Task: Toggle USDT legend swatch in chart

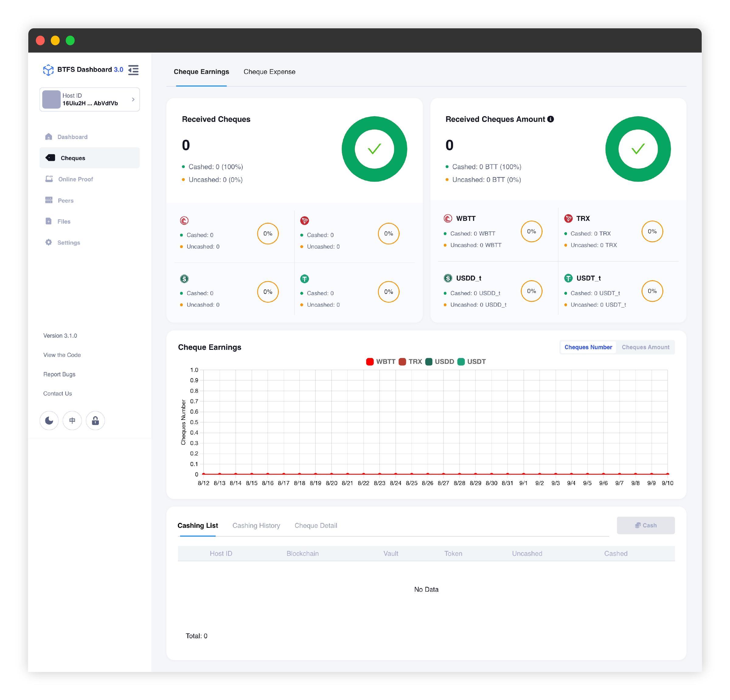Action: tap(461, 361)
